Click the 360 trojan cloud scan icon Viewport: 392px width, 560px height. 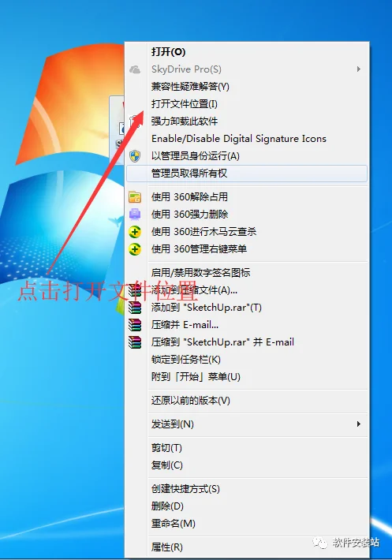pos(135,232)
